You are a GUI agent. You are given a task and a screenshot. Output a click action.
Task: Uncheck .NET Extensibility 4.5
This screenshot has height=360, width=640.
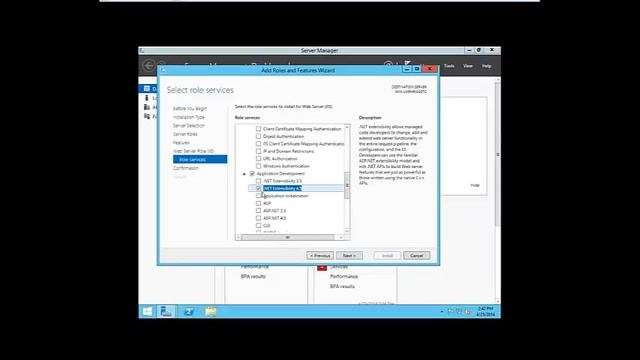click(258, 188)
